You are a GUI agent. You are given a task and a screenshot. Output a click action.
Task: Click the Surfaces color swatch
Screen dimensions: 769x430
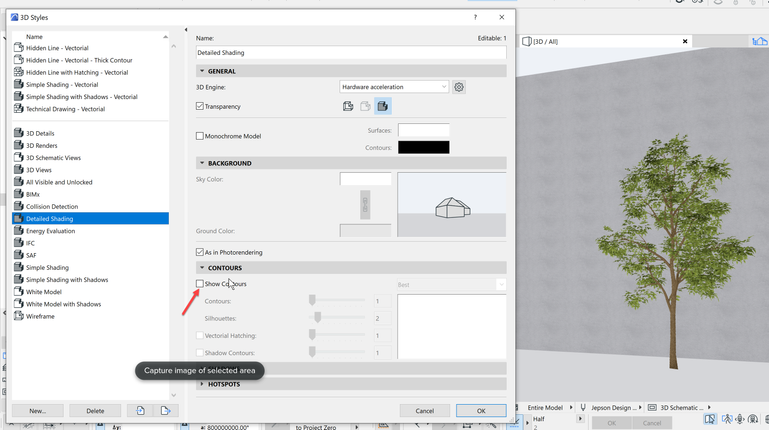click(424, 130)
